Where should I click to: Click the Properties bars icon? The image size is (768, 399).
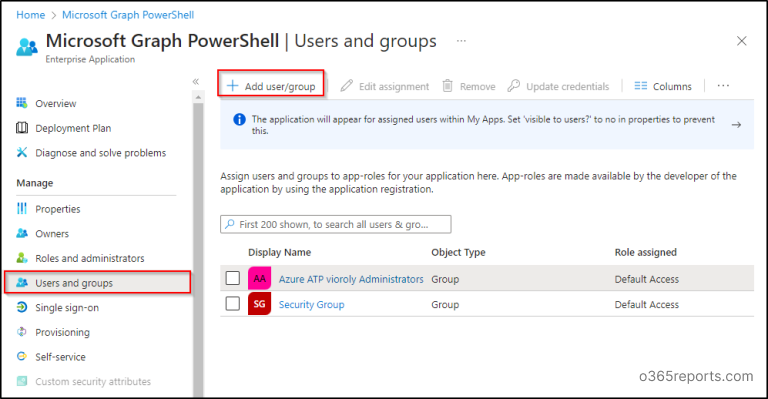pyautogui.click(x=22, y=209)
